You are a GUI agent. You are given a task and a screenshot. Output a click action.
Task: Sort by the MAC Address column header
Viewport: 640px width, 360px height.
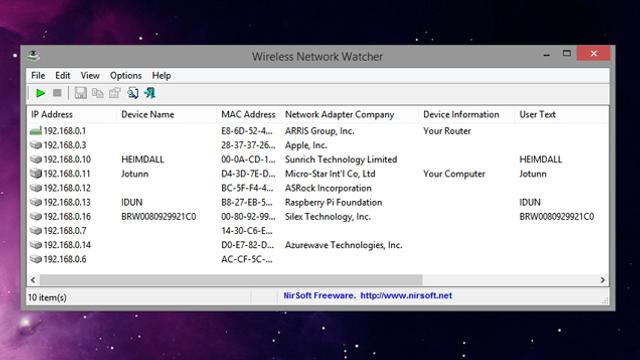click(249, 114)
